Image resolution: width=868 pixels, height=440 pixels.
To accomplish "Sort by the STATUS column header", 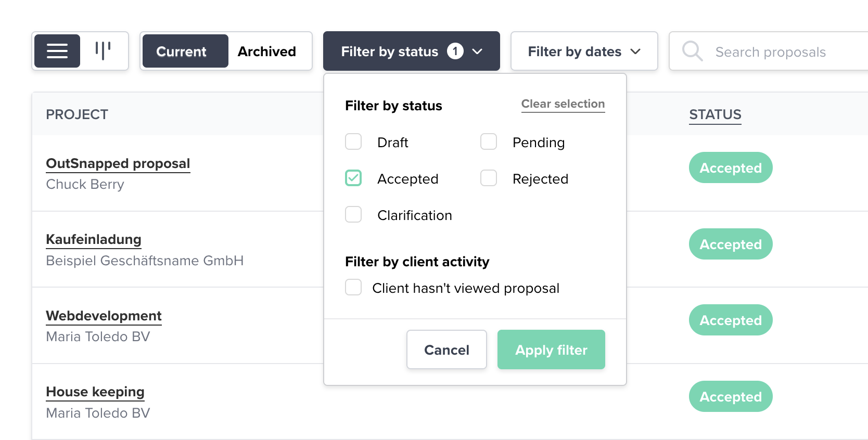I will (x=714, y=114).
